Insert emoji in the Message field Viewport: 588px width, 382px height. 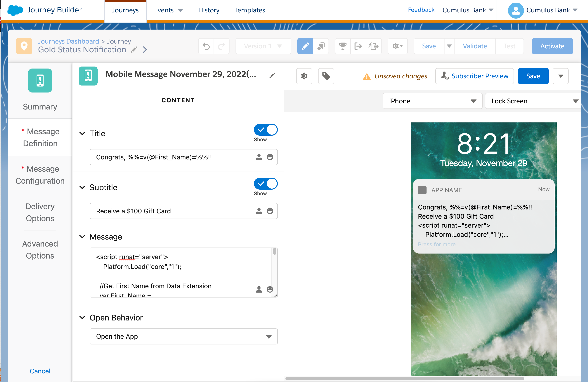pos(270,289)
